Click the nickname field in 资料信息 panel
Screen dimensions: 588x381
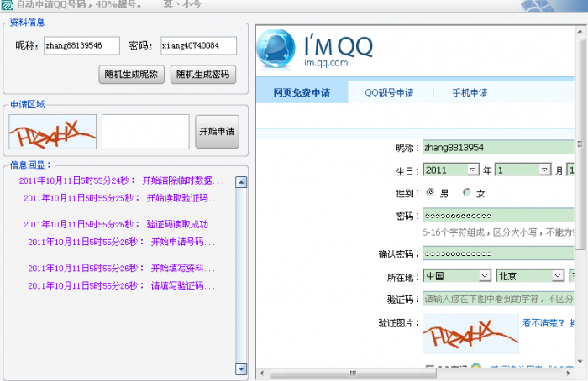click(81, 45)
